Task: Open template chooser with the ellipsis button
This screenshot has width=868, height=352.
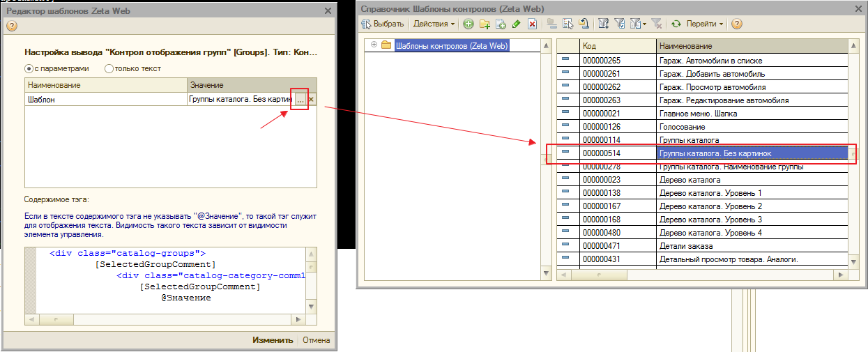Action: click(x=300, y=100)
